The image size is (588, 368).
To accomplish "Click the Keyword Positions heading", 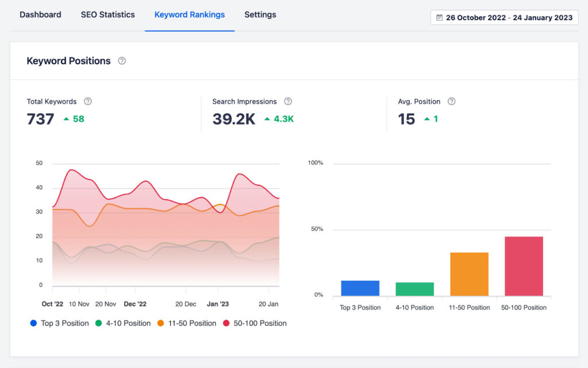I will click(69, 61).
